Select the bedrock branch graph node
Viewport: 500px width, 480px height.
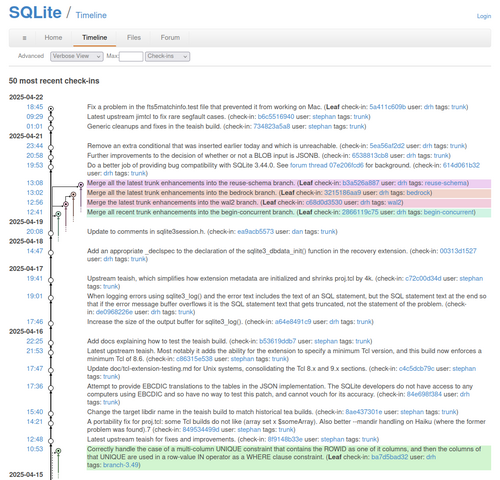click(x=73, y=194)
